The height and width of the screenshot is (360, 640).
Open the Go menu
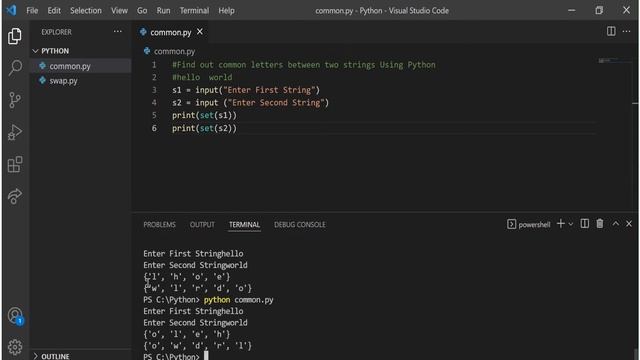142,11
